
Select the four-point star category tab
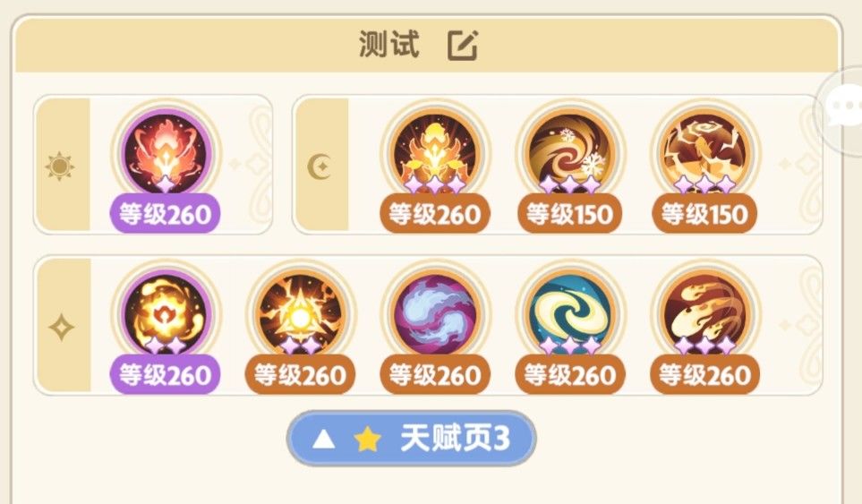point(61,327)
